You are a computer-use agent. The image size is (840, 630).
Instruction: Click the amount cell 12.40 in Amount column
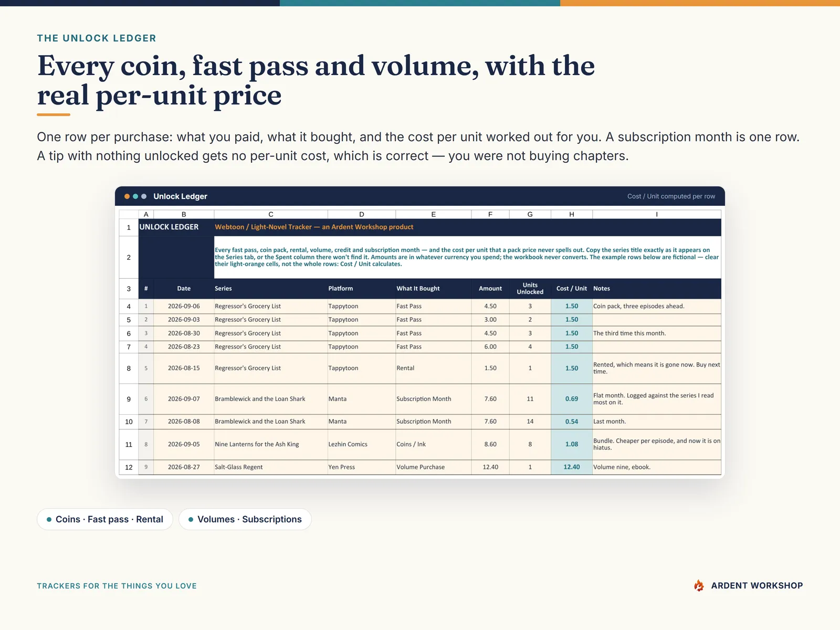[490, 467]
